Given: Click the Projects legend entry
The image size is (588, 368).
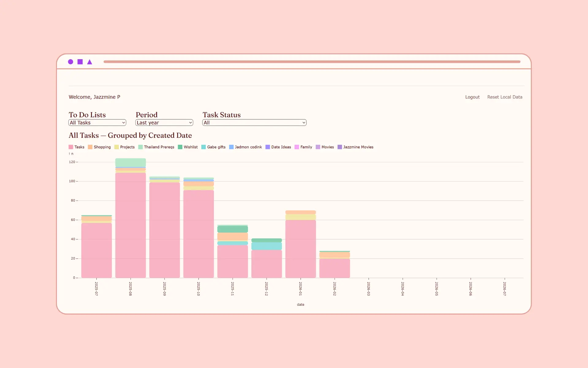Looking at the screenshot, I should (124, 147).
